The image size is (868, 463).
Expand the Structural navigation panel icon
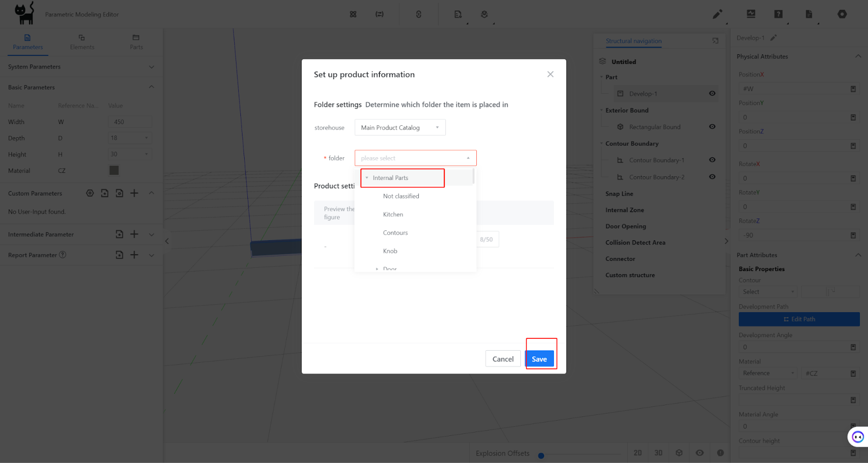[x=716, y=41]
